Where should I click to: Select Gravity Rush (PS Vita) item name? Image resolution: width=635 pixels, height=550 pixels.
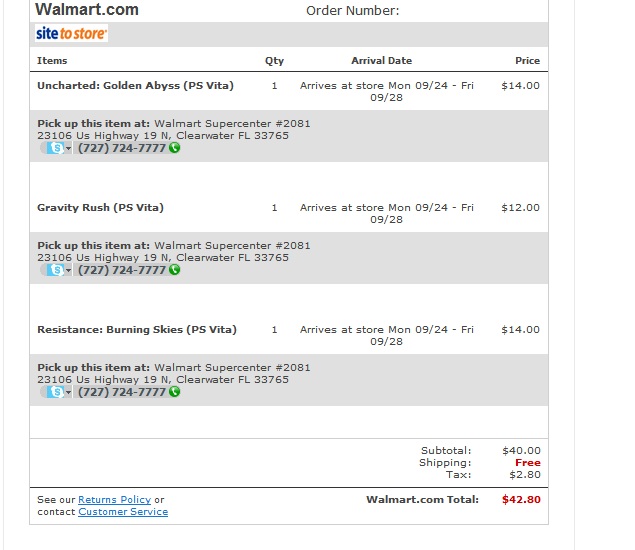100,207
